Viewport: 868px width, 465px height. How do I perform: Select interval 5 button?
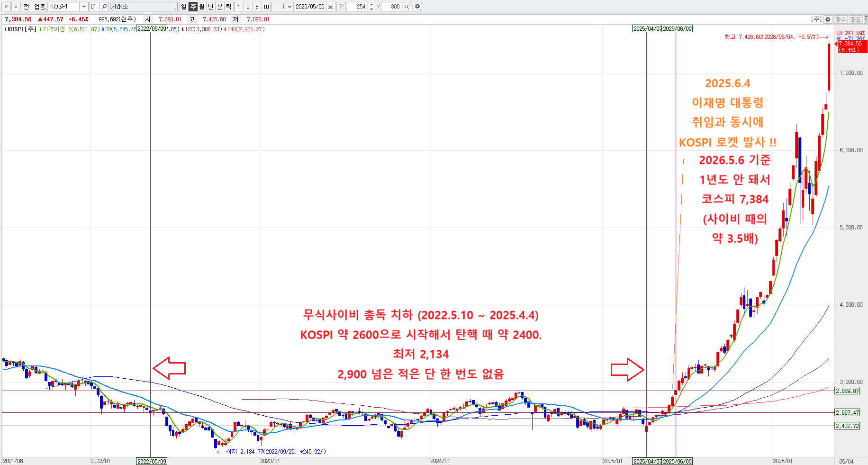257,7
